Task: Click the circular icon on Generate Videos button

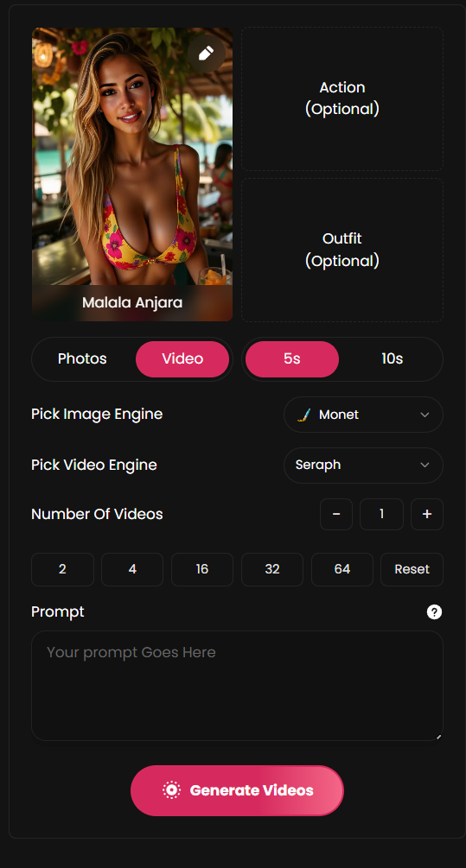Action: (x=172, y=790)
